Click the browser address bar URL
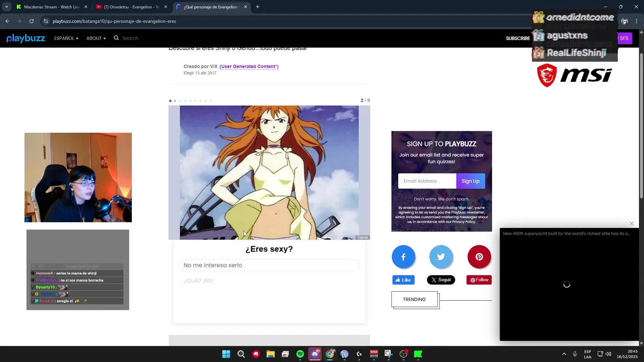This screenshot has width=644, height=362. pos(114,21)
